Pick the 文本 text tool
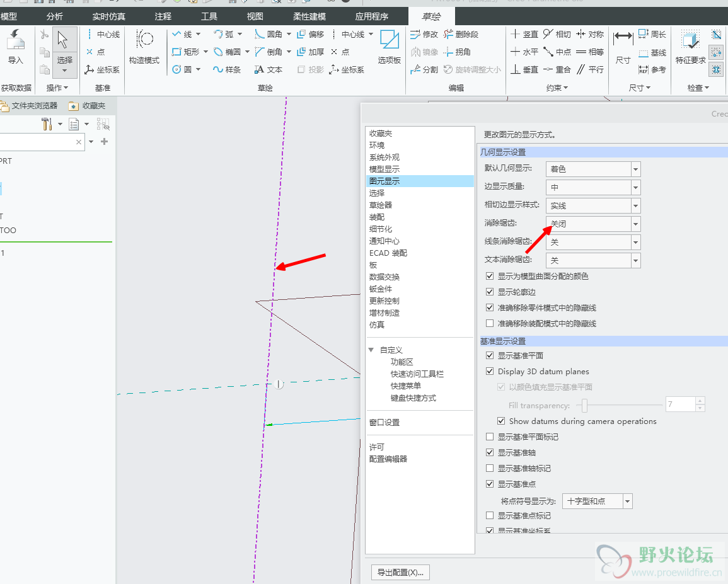This screenshot has width=728, height=584. click(x=269, y=70)
